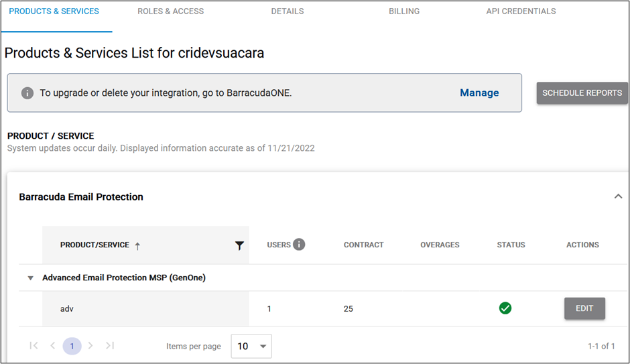The width and height of the screenshot is (630, 364).
Task: Select page 1 in pagination
Action: click(x=72, y=346)
